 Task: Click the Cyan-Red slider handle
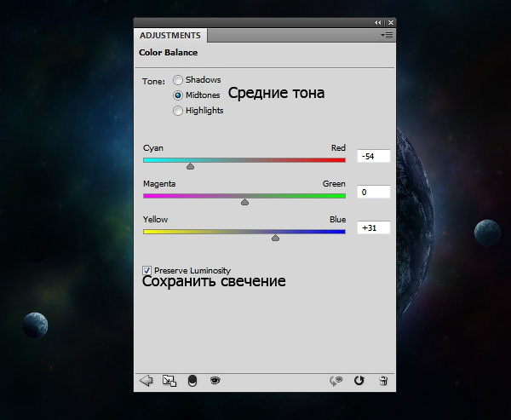[x=190, y=167]
